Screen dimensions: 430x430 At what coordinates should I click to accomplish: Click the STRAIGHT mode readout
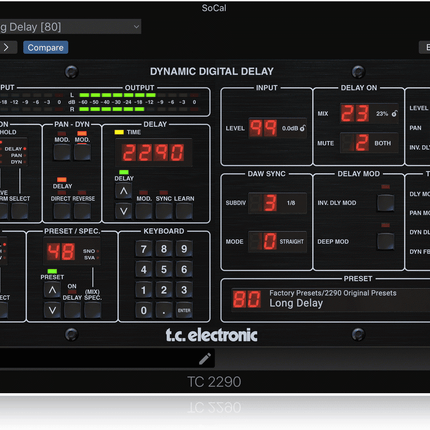point(292,241)
